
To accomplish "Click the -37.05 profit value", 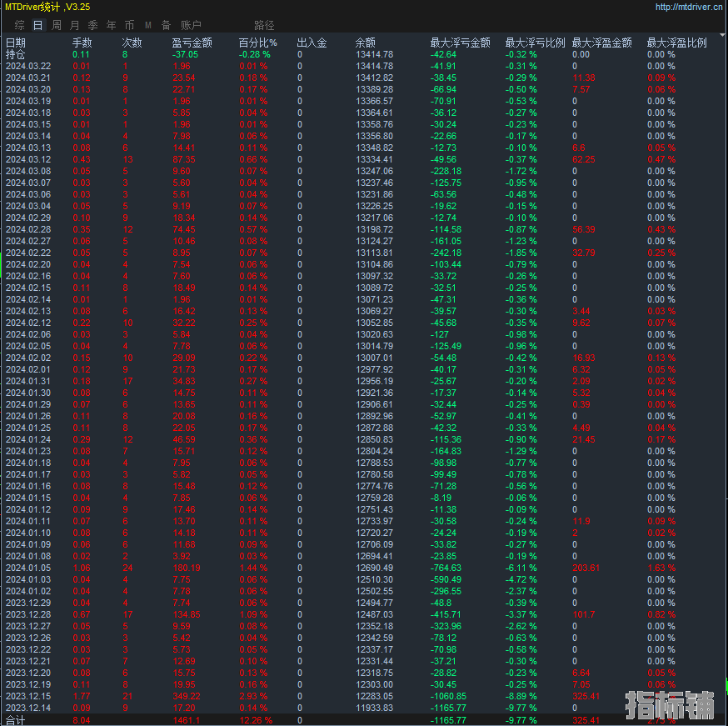I will [185, 55].
